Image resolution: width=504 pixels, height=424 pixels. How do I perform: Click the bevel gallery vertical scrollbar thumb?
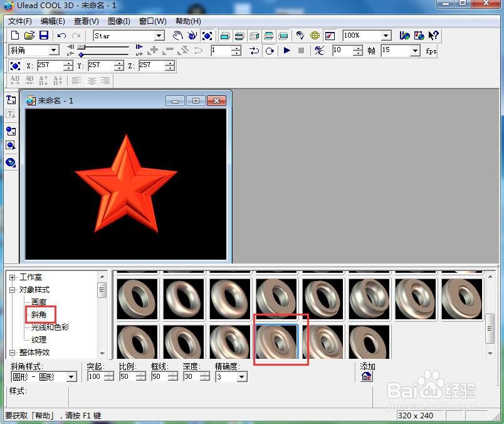490,329
